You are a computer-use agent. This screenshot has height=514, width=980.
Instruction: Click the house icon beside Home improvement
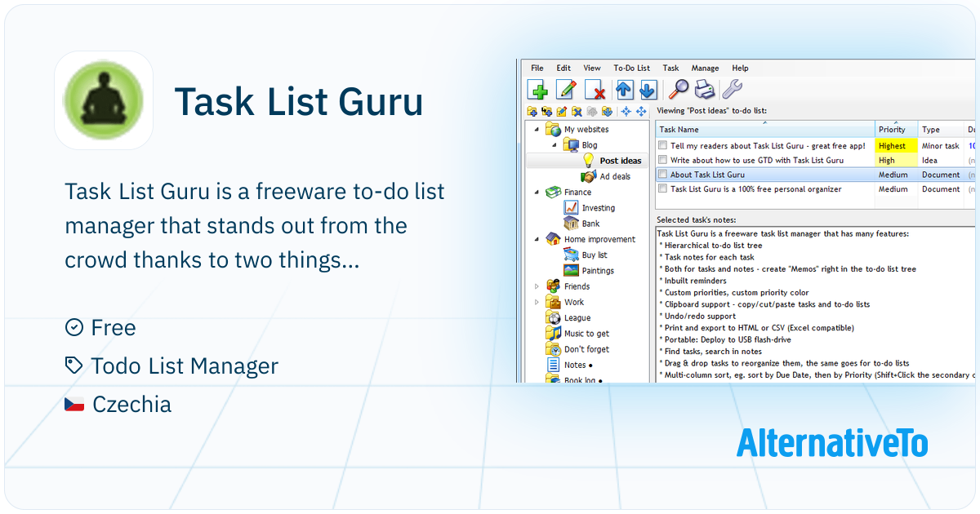[x=553, y=239]
